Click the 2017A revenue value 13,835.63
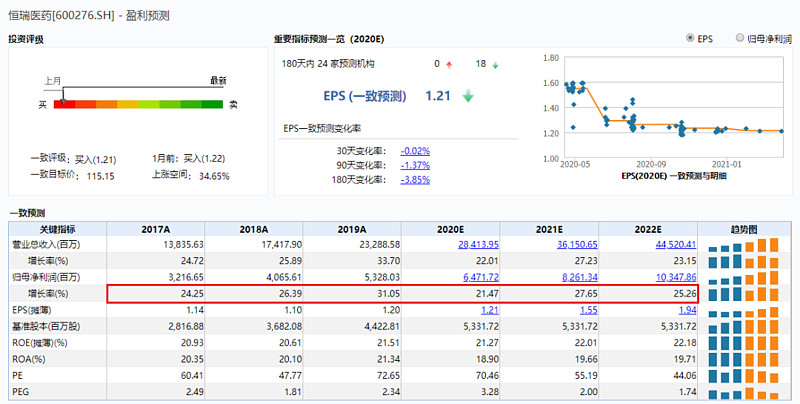This screenshot has width=800, height=404. (184, 244)
